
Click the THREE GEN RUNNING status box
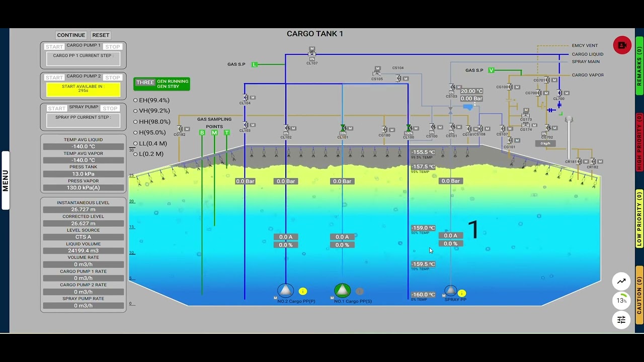click(162, 84)
